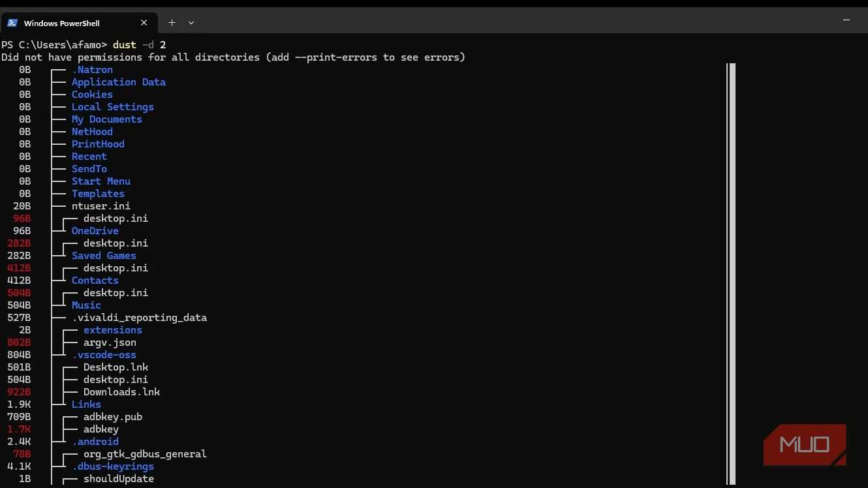Click the red 1.7K size value
The image size is (868, 488).
(x=19, y=429)
